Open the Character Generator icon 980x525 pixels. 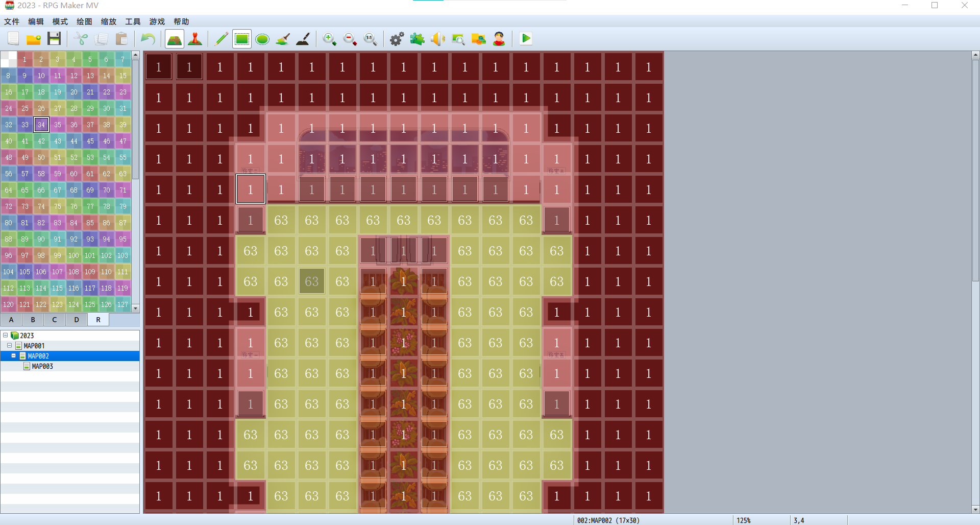point(499,39)
